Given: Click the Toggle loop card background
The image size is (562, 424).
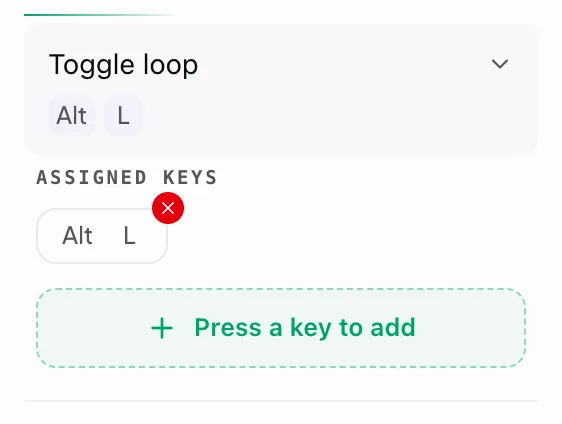Looking at the screenshot, I should (x=281, y=90).
